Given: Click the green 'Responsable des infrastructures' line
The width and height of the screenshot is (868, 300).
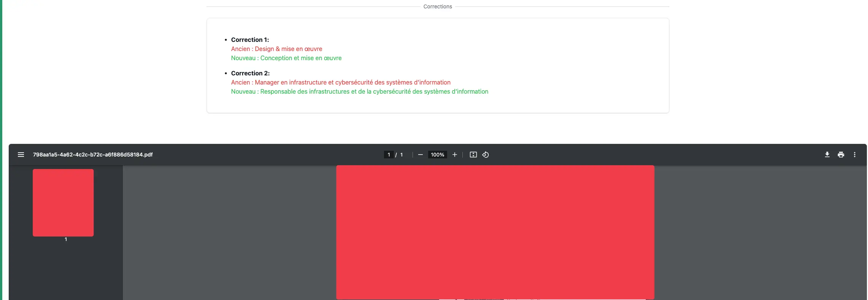Looking at the screenshot, I should [x=359, y=91].
